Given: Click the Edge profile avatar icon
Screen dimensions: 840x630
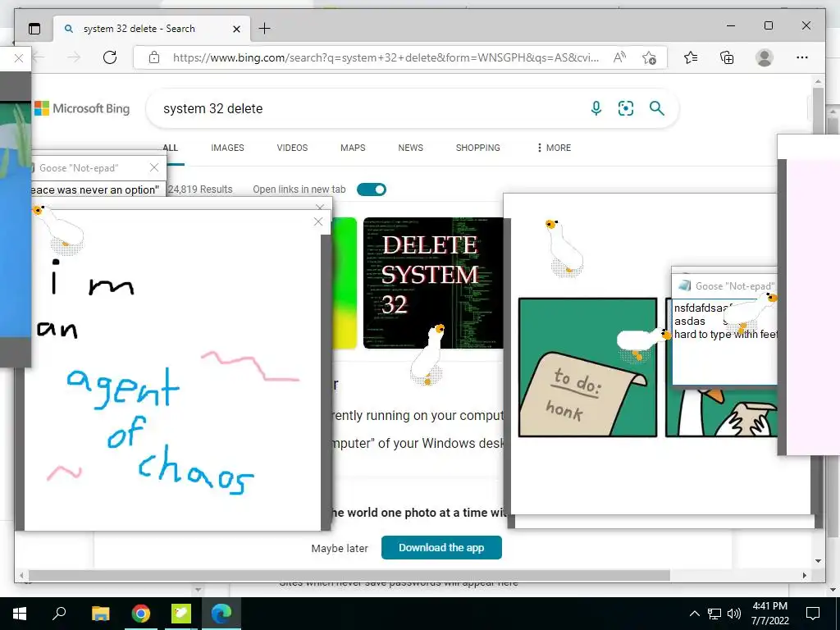Looking at the screenshot, I should (x=765, y=57).
